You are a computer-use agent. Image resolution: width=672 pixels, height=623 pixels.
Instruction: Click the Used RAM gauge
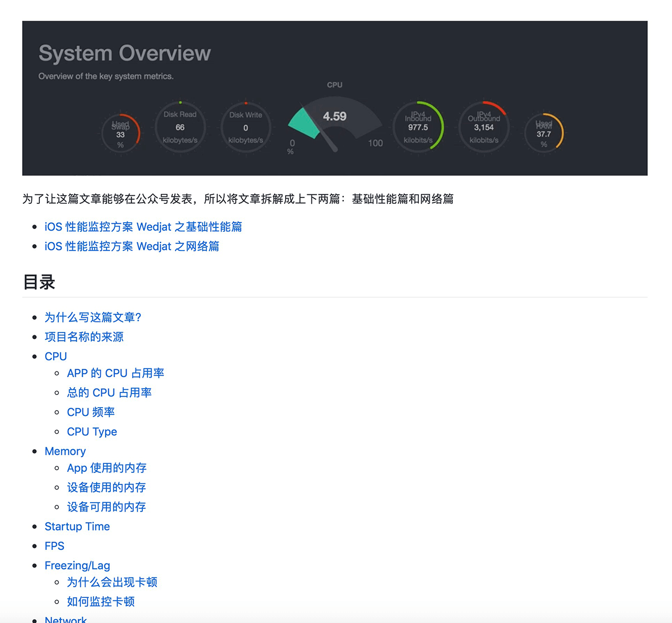[x=544, y=133]
